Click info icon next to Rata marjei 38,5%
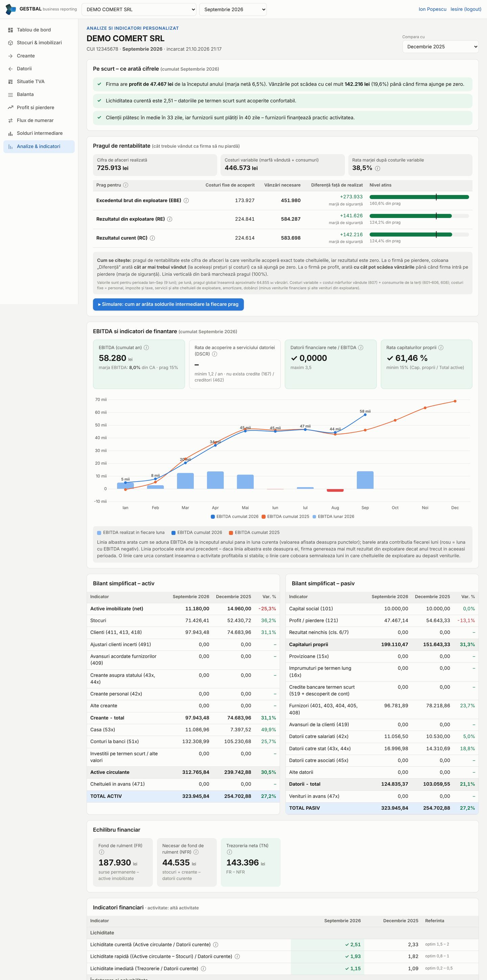This screenshot has height=980, width=487. pyautogui.click(x=377, y=168)
